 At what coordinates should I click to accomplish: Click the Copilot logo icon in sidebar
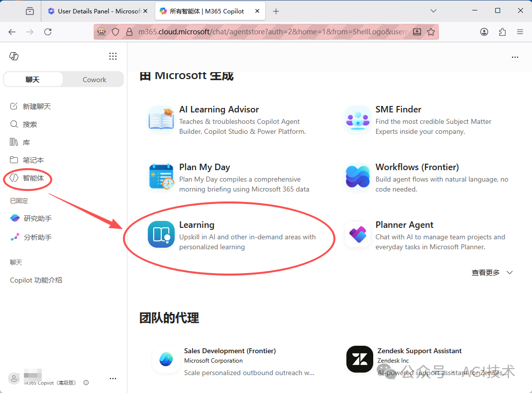tap(14, 56)
